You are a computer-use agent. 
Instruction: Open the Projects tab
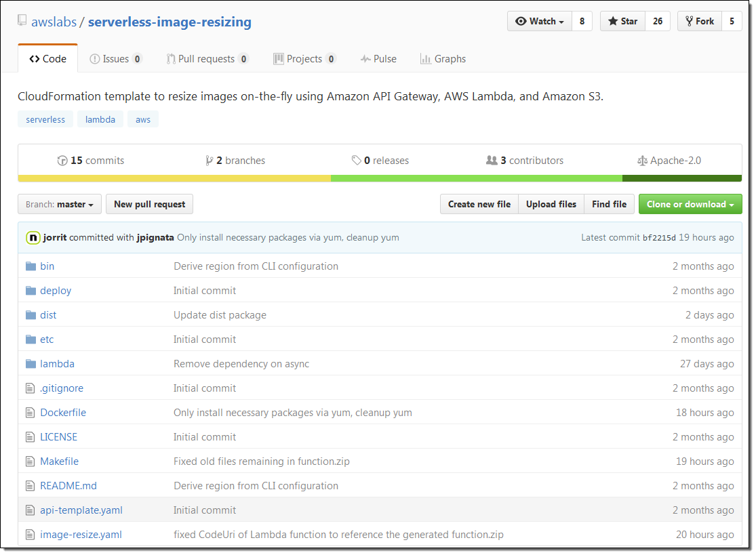[304, 59]
